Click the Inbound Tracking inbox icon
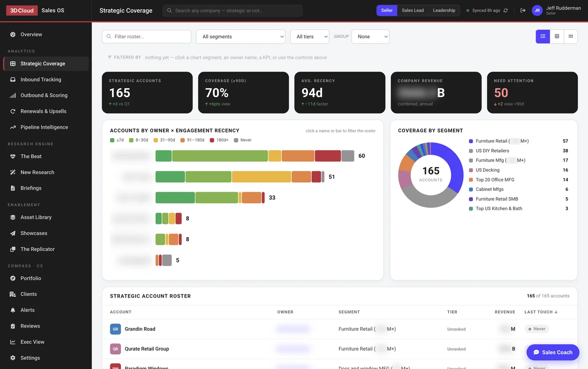 click(13, 79)
